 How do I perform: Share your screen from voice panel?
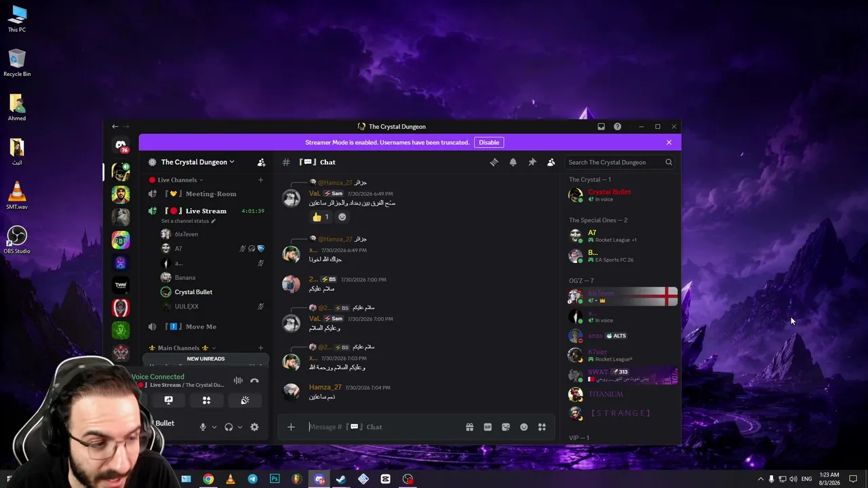(x=169, y=401)
